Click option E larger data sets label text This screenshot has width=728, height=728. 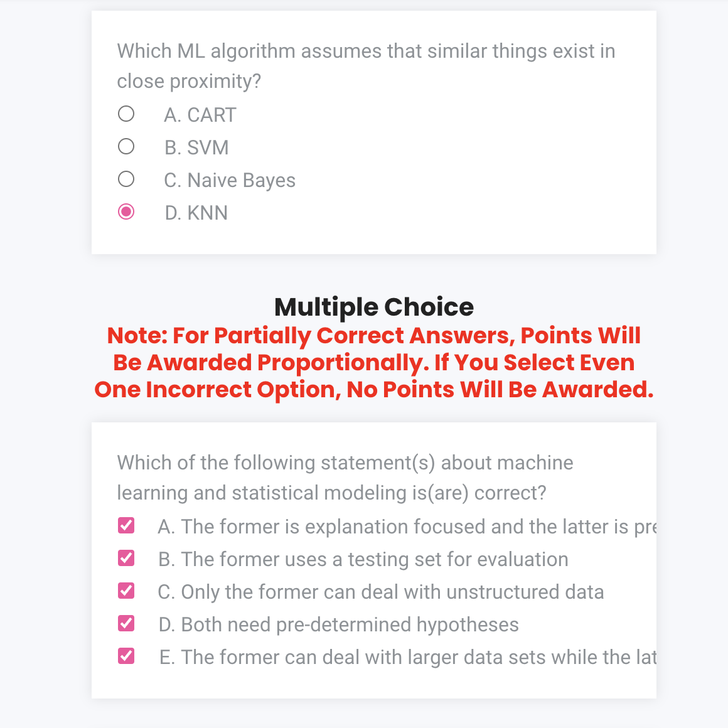pyautogui.click(x=408, y=657)
